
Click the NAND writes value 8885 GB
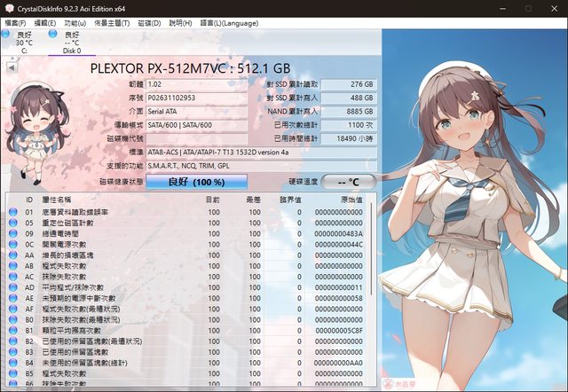coord(349,112)
